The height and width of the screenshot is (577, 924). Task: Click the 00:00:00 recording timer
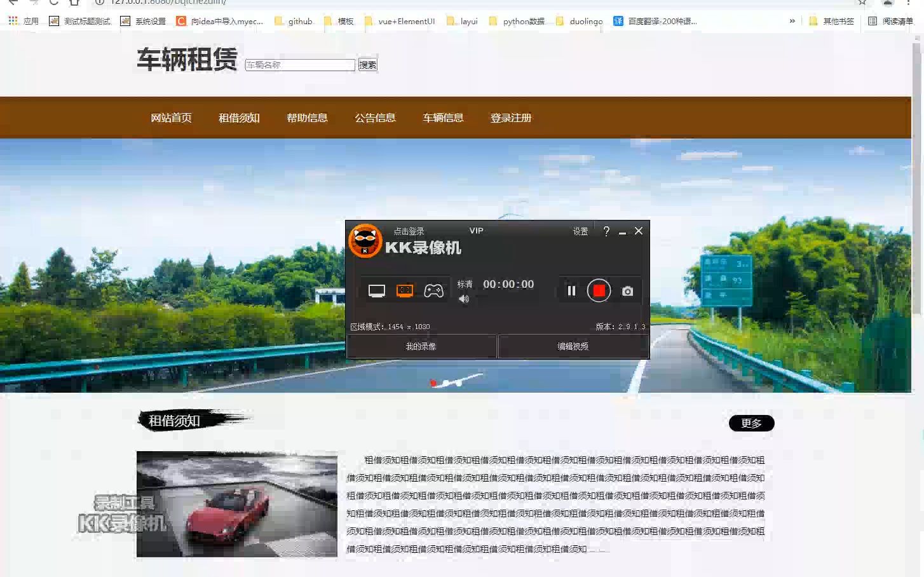point(508,284)
